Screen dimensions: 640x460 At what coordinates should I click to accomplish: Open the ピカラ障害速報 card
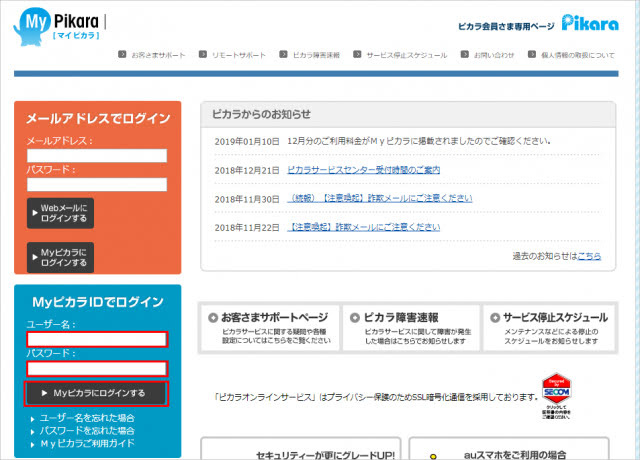coord(411,328)
